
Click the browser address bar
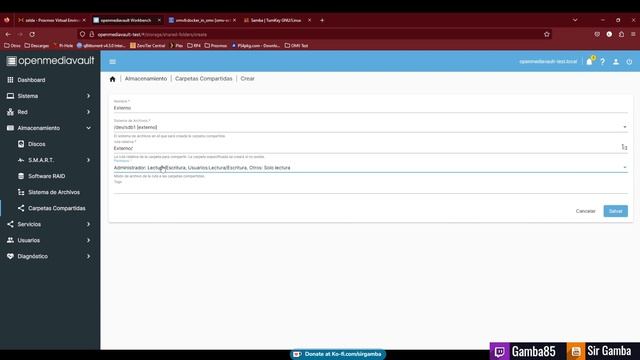click(x=314, y=34)
